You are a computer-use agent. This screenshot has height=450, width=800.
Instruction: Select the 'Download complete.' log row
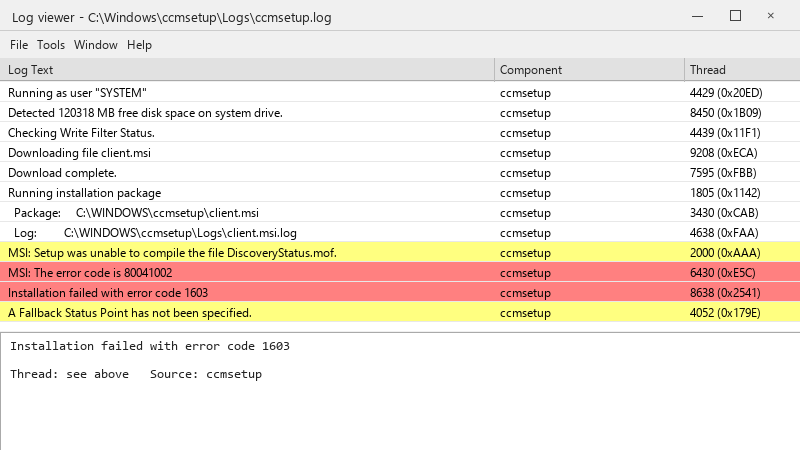pos(400,173)
